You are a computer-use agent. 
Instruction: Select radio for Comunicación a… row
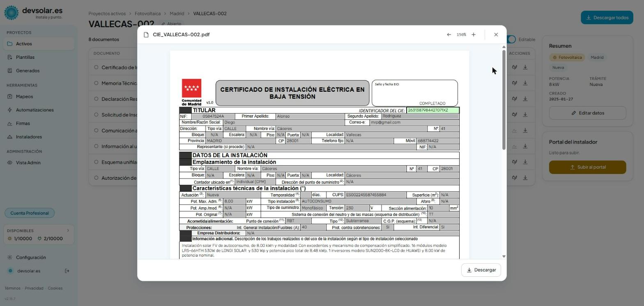pos(96,130)
